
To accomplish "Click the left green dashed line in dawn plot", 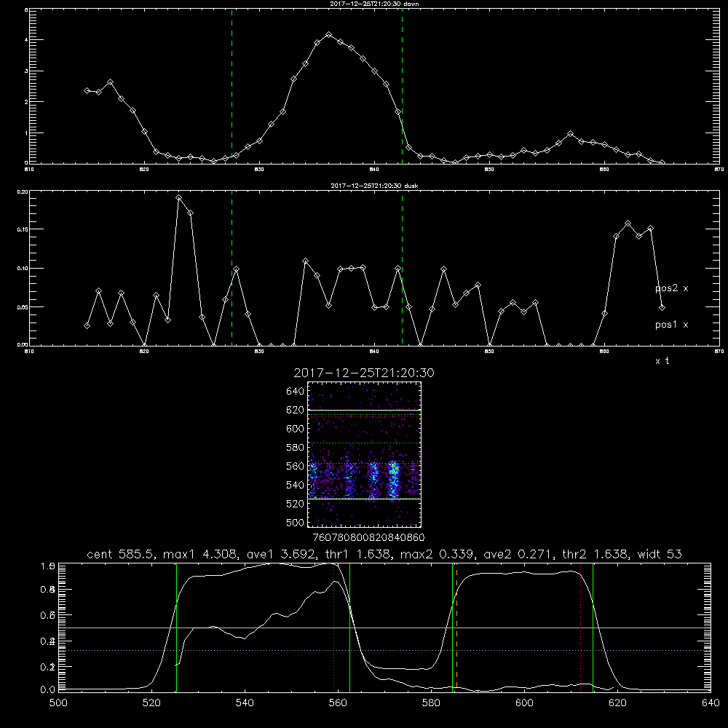I will pos(232,87).
